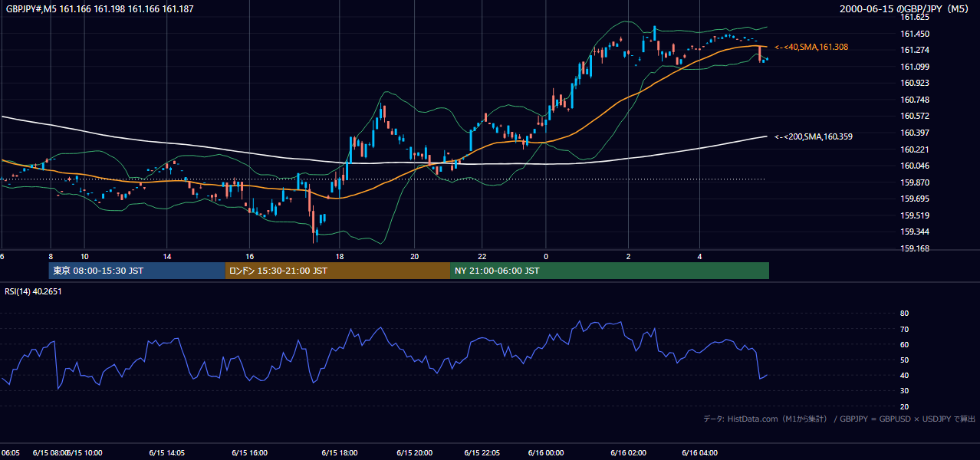Click the 6/15 22:05 bottom date label
Viewport: 980px width, 460px height.
[x=482, y=453]
